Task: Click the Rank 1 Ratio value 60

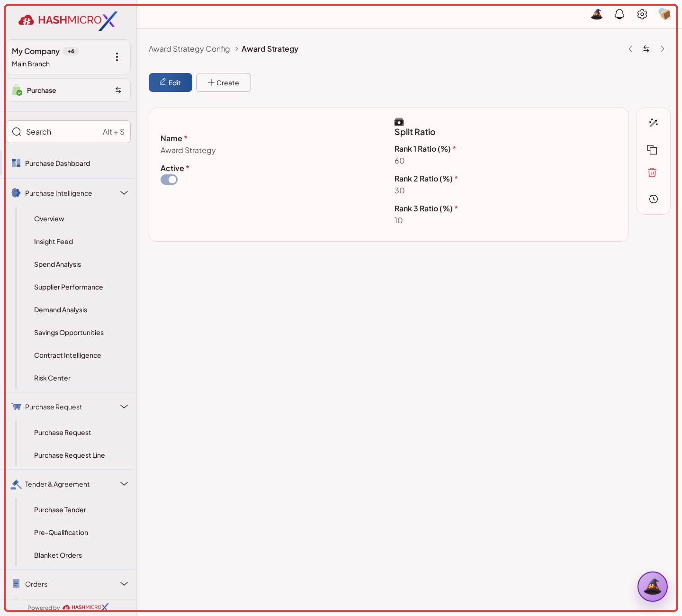Action: 400,161
